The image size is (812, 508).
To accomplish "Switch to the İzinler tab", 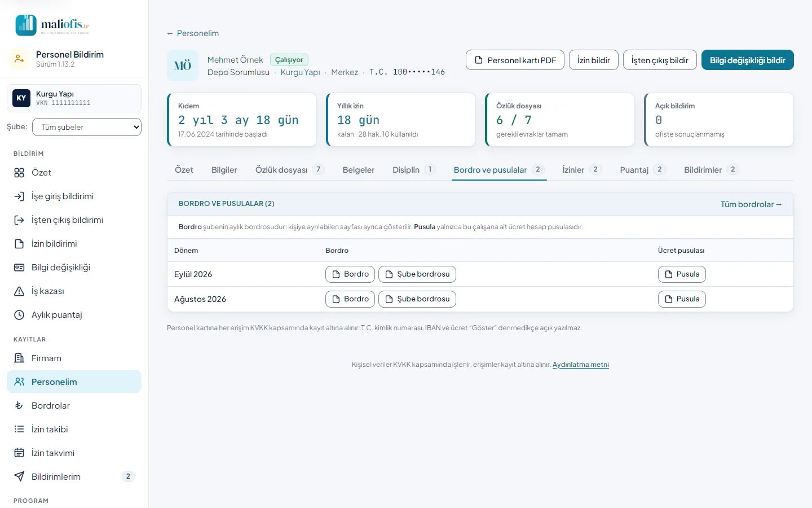I will pyautogui.click(x=582, y=170).
